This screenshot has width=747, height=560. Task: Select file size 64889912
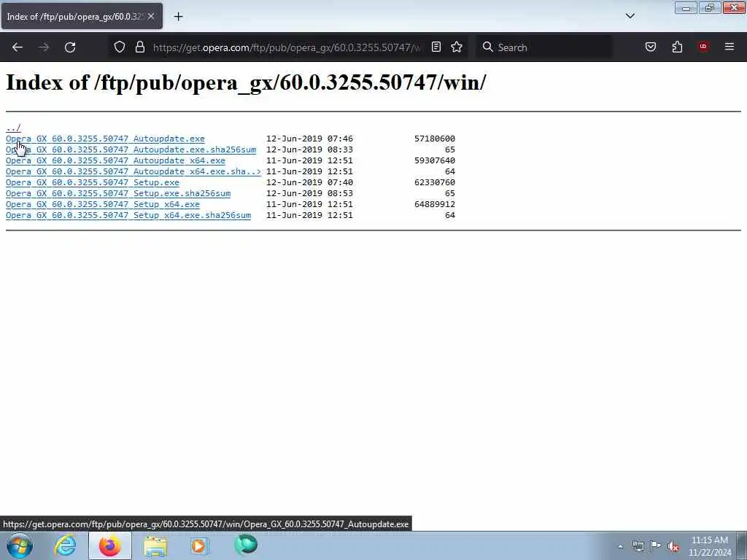435,204
